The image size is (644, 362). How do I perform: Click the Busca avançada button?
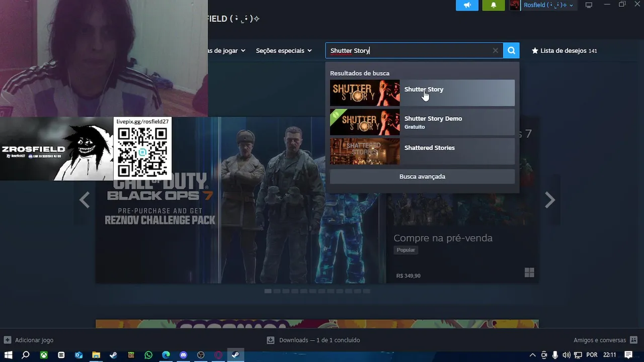[x=422, y=176]
